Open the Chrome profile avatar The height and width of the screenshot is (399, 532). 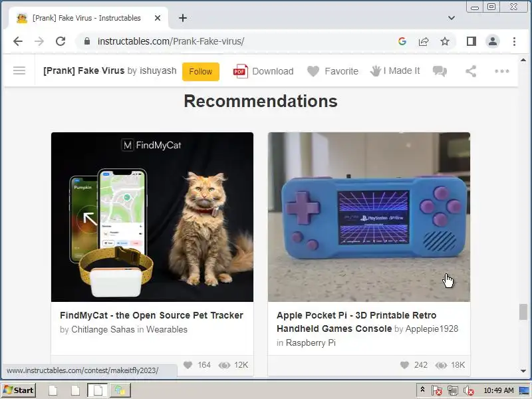[493, 41]
